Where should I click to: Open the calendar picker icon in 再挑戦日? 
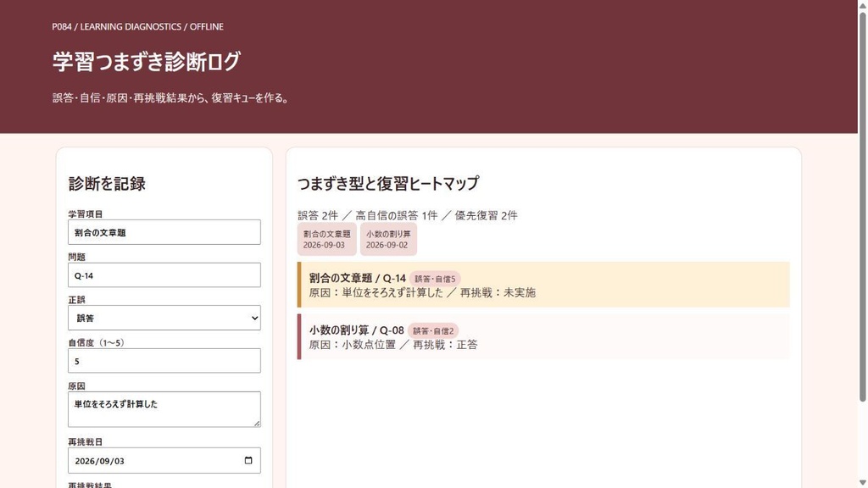click(248, 460)
